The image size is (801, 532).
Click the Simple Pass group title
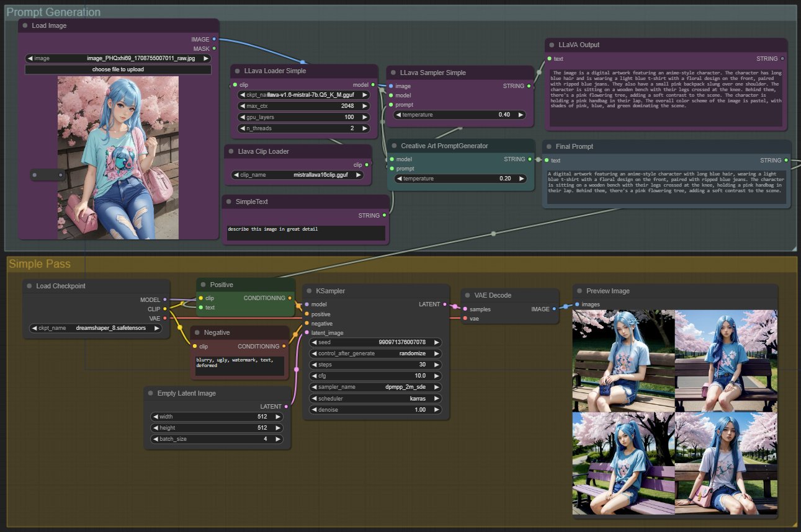pos(40,264)
